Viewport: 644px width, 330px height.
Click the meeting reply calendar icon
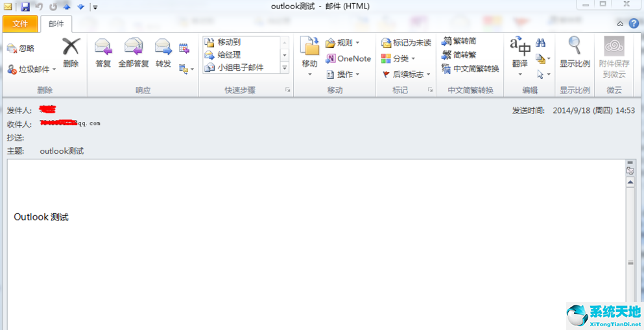pyautogui.click(x=184, y=49)
